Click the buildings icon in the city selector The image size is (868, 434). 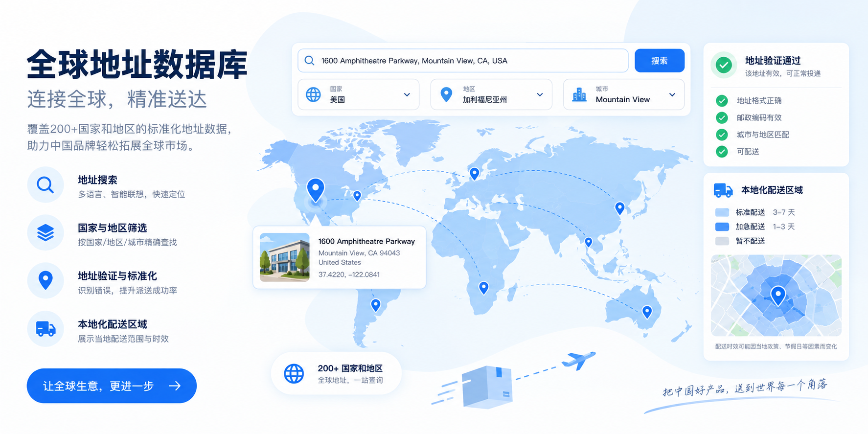579,94
